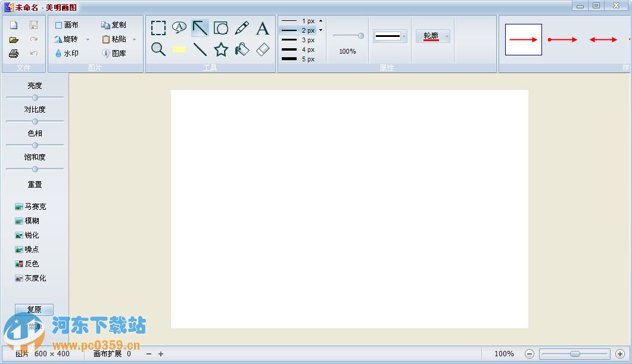Image resolution: width=632 pixels, height=364 pixels.
Task: Click the 色相 hue slider
Action: point(35,145)
